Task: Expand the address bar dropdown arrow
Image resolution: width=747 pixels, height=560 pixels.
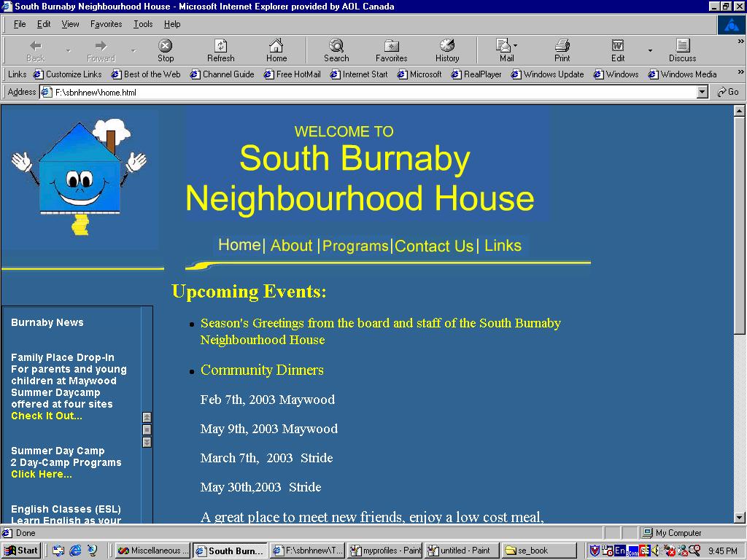Action: coord(702,92)
